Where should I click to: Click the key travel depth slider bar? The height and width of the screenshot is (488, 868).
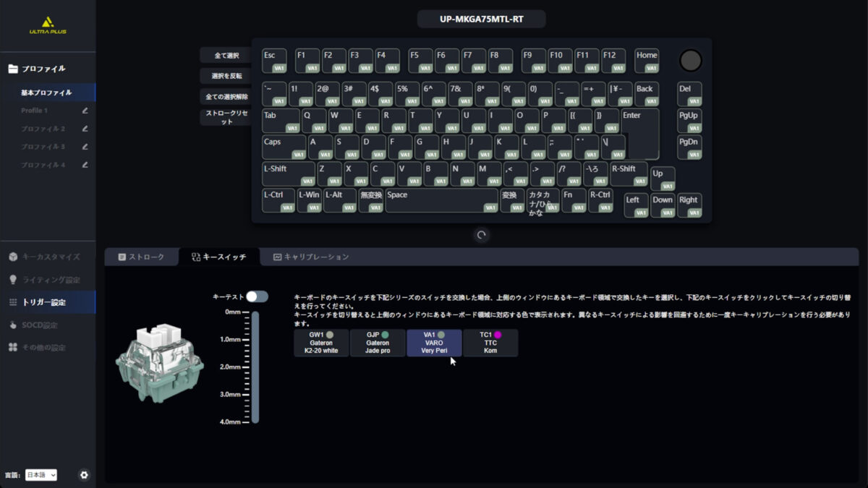tap(255, 367)
